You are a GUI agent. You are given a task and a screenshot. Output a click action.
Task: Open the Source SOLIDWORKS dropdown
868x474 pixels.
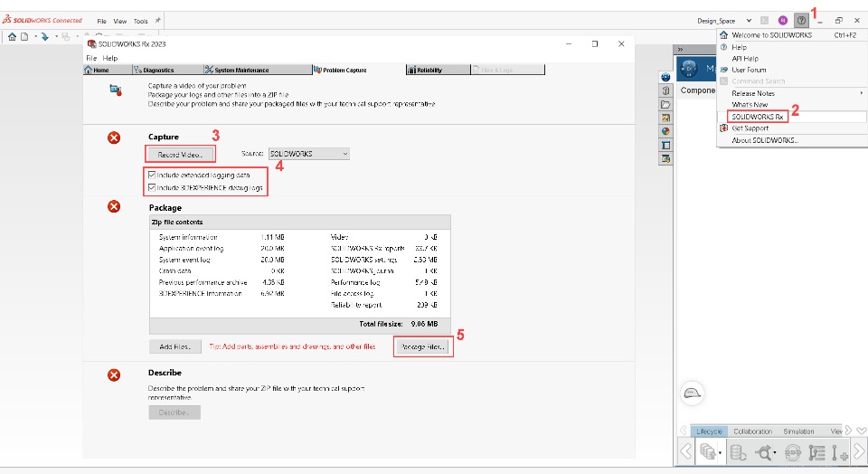click(x=309, y=154)
